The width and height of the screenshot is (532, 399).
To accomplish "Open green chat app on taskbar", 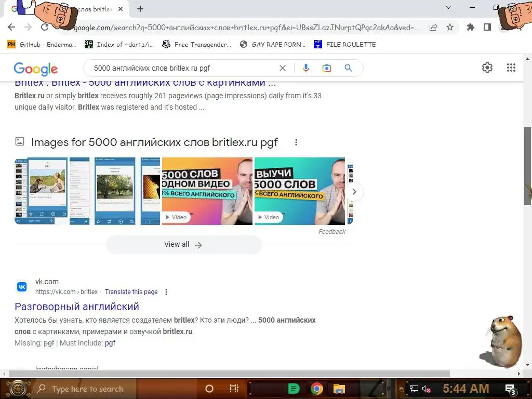I will (294, 389).
